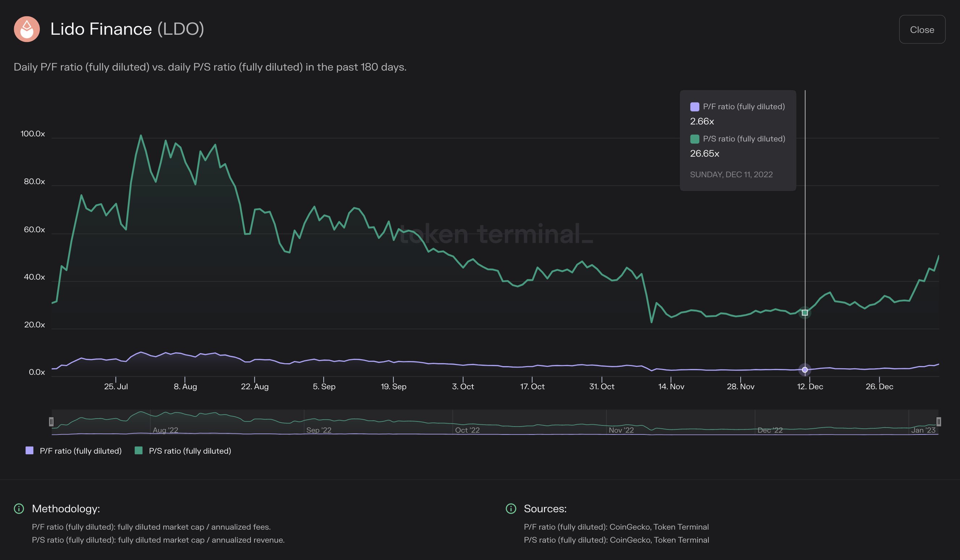Click the Methodology info icon
Viewport: 960px width, 560px height.
19,509
